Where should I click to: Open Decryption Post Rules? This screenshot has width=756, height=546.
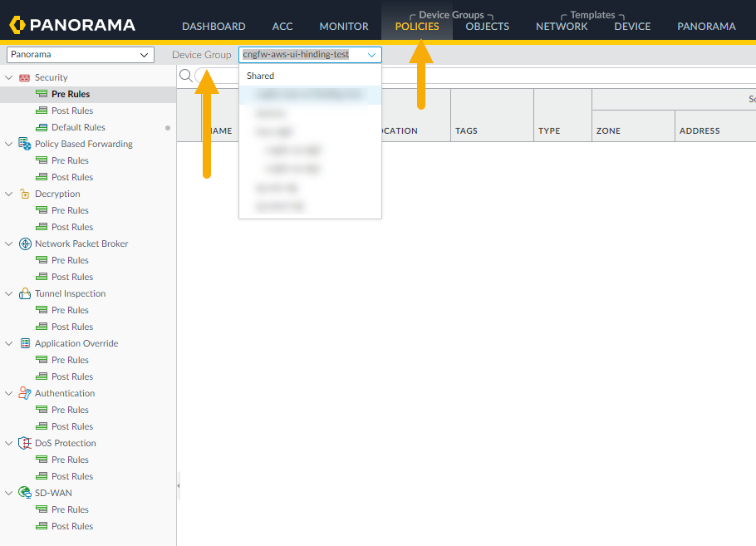point(72,227)
